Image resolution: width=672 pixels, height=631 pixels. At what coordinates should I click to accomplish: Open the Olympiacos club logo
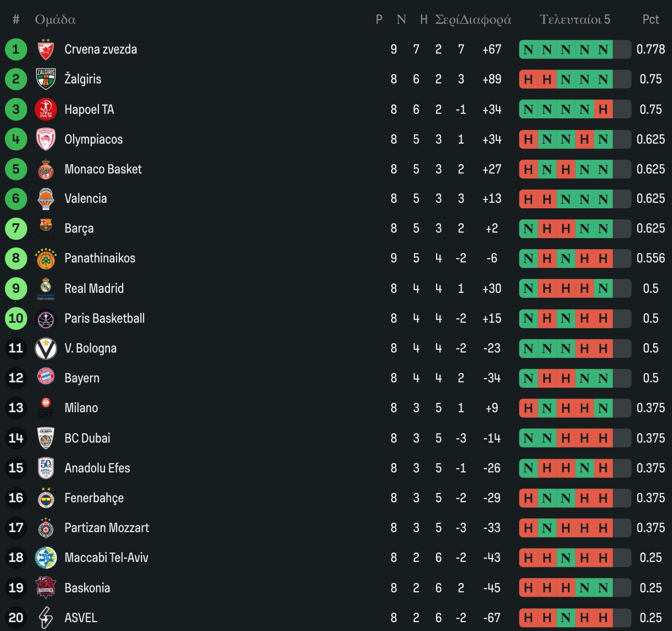tap(46, 139)
